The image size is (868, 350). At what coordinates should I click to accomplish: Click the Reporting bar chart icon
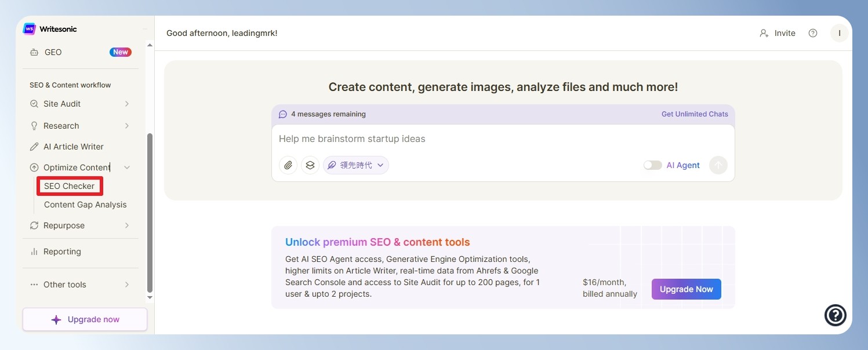(34, 251)
